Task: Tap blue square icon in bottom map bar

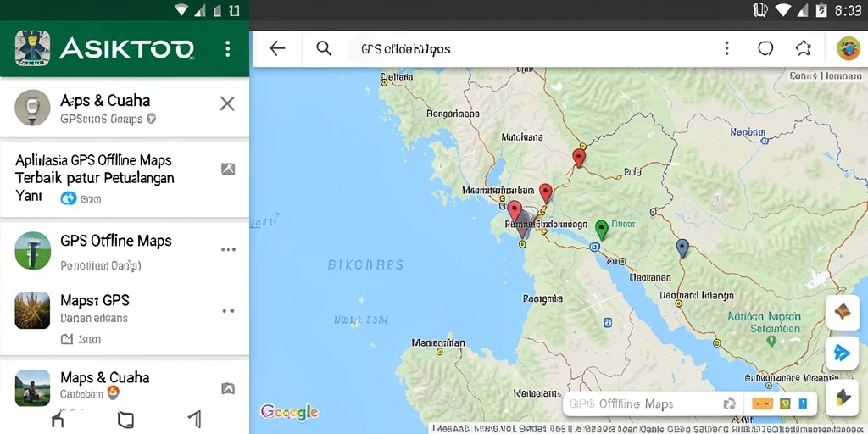Action: 804,403
